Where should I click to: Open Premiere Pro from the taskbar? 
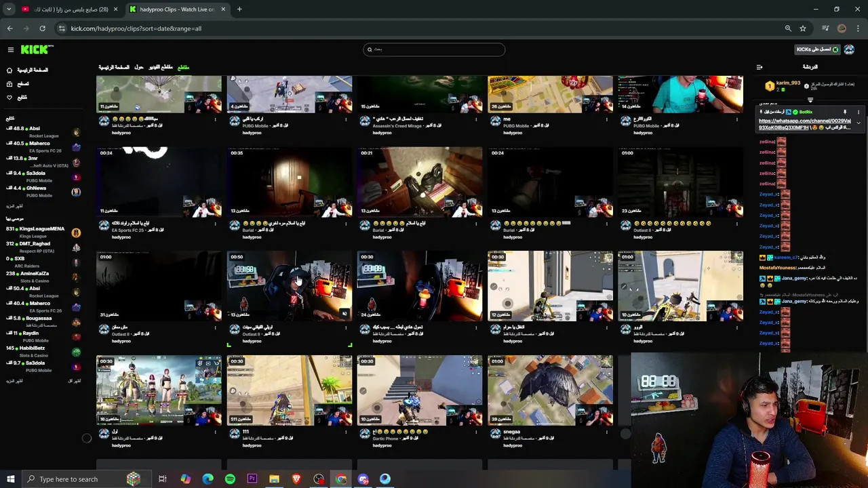(x=252, y=479)
